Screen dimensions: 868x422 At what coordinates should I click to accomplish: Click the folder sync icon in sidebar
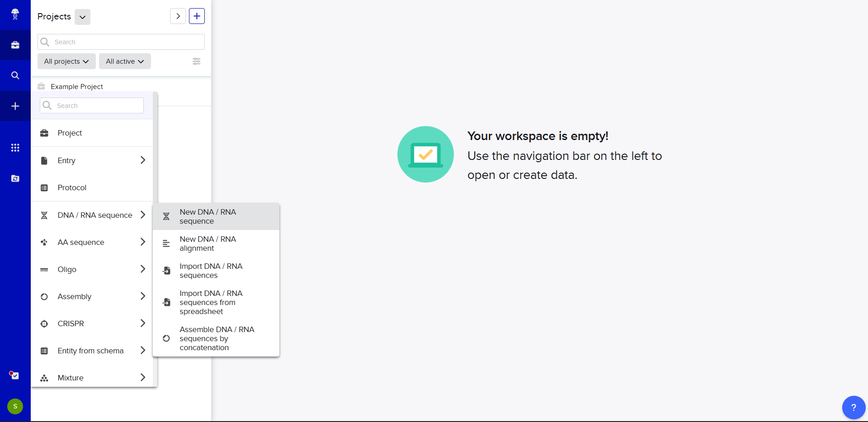pos(15,178)
